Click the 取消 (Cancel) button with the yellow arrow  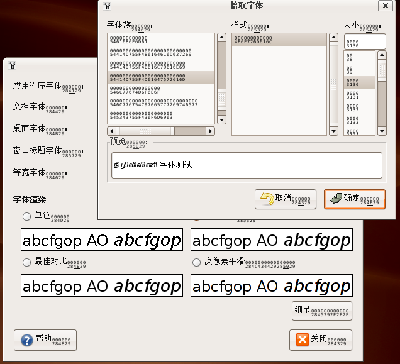click(285, 199)
